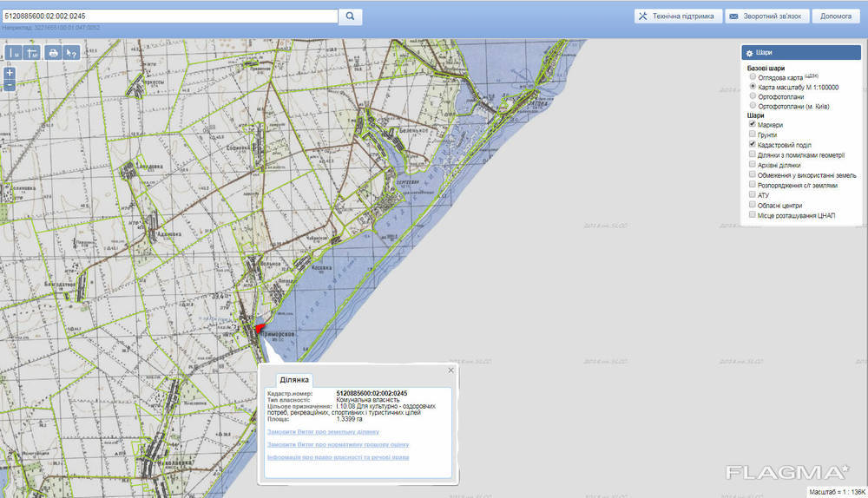Click the red parcel marker on map
This screenshot has height=498, width=868.
coord(259,329)
